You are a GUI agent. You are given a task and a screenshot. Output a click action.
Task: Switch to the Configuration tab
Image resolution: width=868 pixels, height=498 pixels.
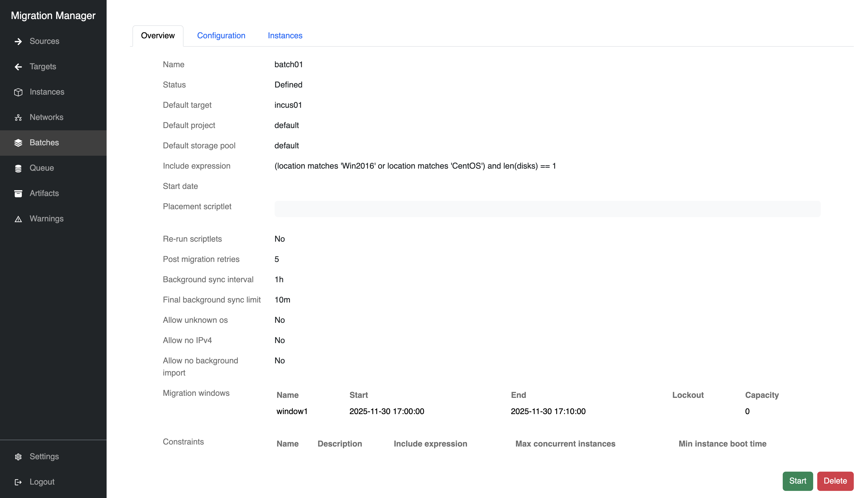pos(221,35)
